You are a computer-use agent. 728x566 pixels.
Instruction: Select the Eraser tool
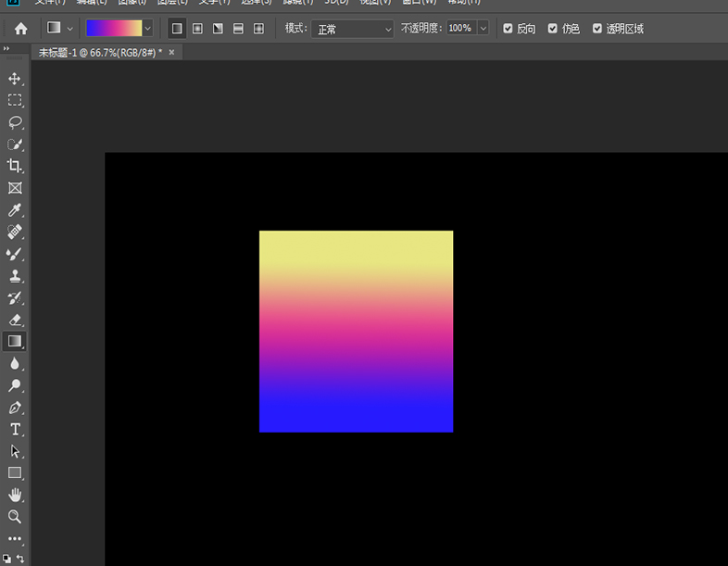click(15, 320)
